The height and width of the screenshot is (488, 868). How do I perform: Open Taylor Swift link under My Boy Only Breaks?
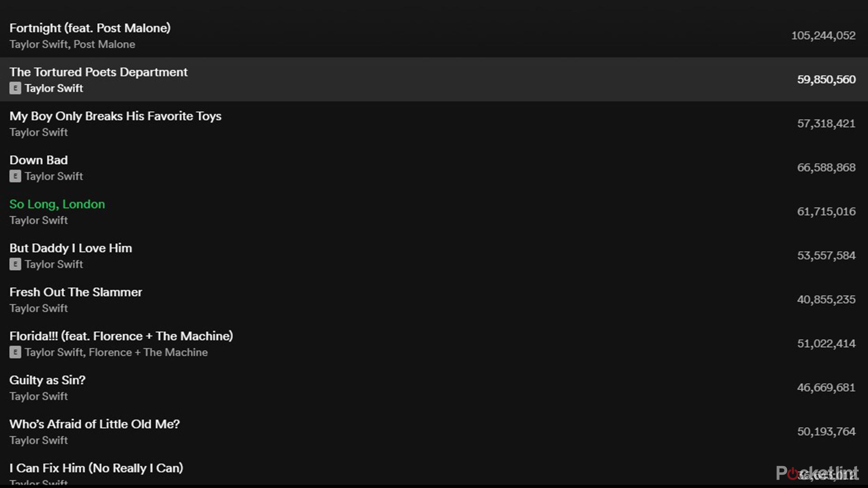coord(38,133)
